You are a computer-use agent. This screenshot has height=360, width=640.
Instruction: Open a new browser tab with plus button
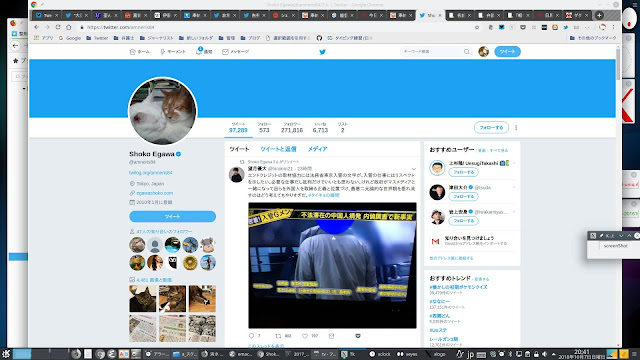pos(599,15)
